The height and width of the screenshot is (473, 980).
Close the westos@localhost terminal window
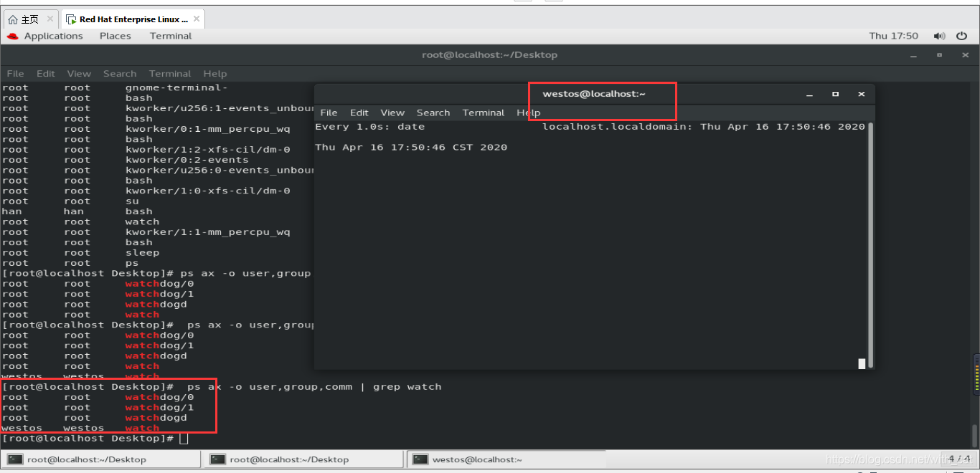[861, 94]
